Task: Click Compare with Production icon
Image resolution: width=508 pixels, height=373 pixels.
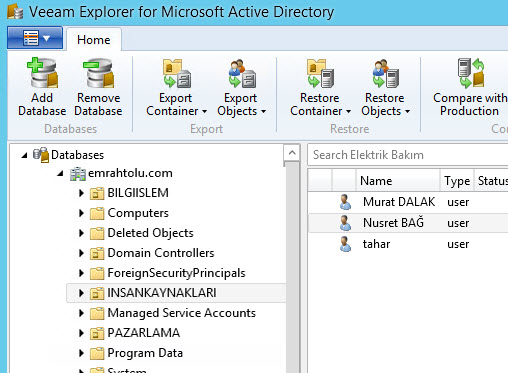Action: pyautogui.click(x=470, y=73)
